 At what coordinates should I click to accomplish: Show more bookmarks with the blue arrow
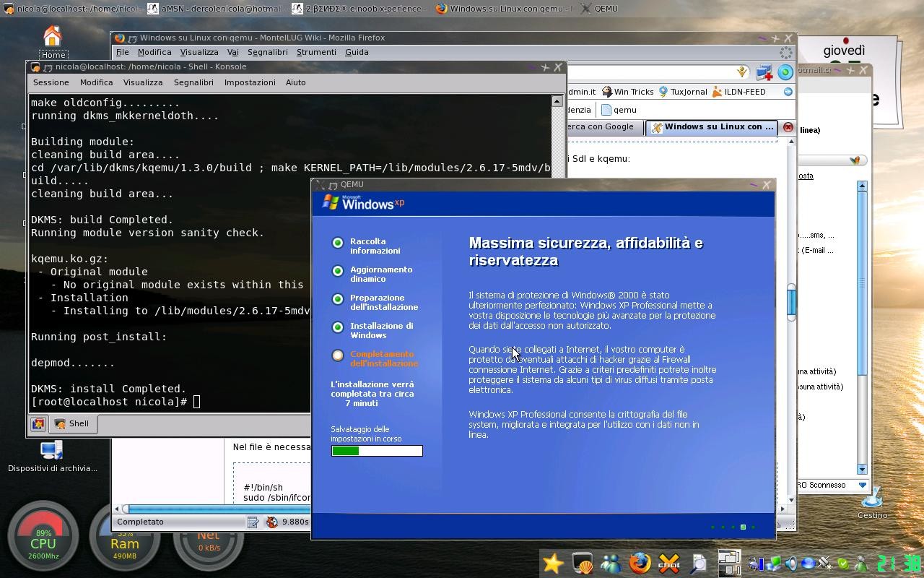click(788, 92)
